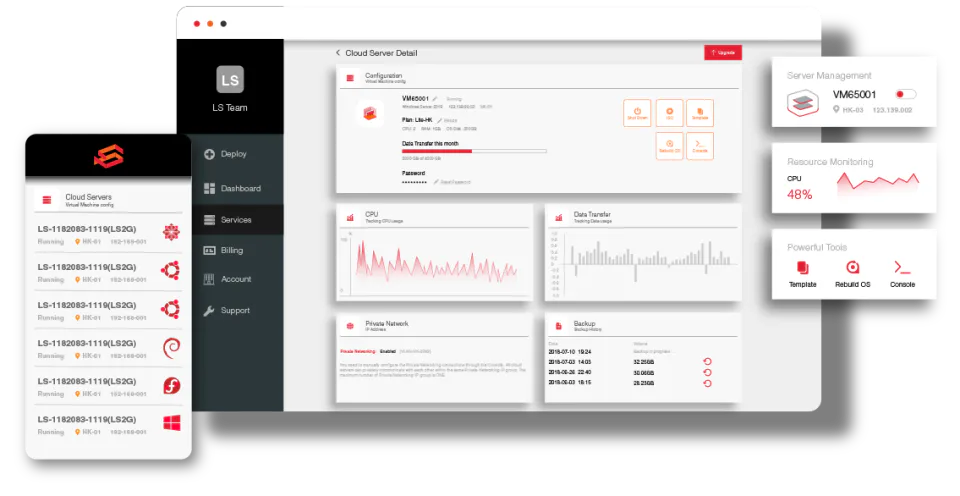The width and height of the screenshot is (960, 496).
Task: Click the Rebuild OS icon in Powerful Tools
Action: pos(852,268)
